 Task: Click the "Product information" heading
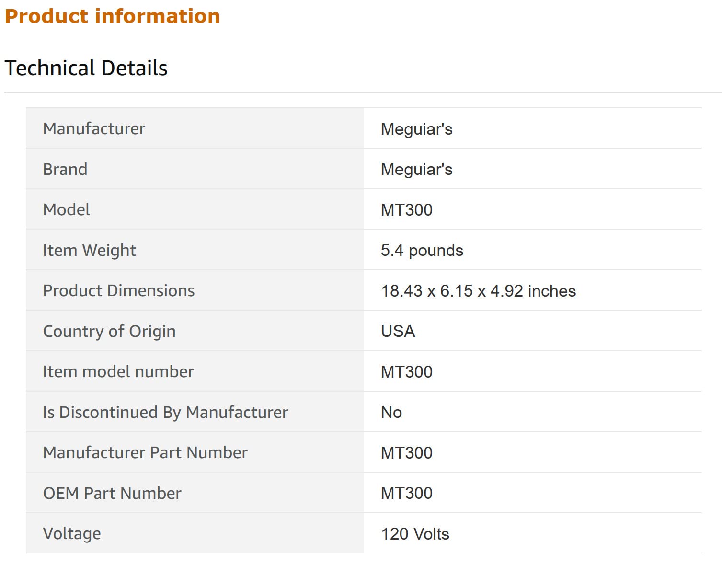point(113,16)
